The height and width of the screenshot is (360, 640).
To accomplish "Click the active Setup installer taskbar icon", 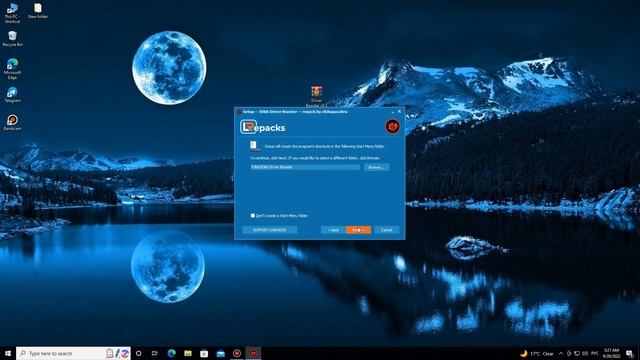I will click(253, 353).
